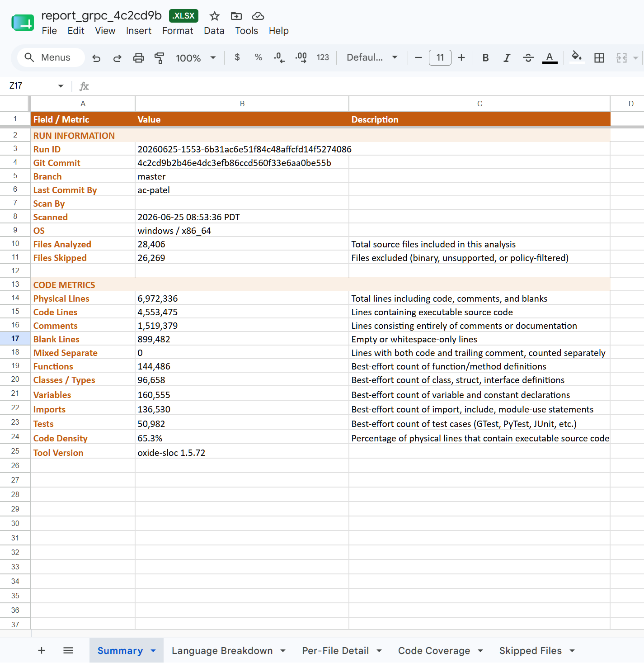Image resolution: width=644 pixels, height=663 pixels.
Task: Open the Sheets home logo icon
Action: tap(23, 23)
